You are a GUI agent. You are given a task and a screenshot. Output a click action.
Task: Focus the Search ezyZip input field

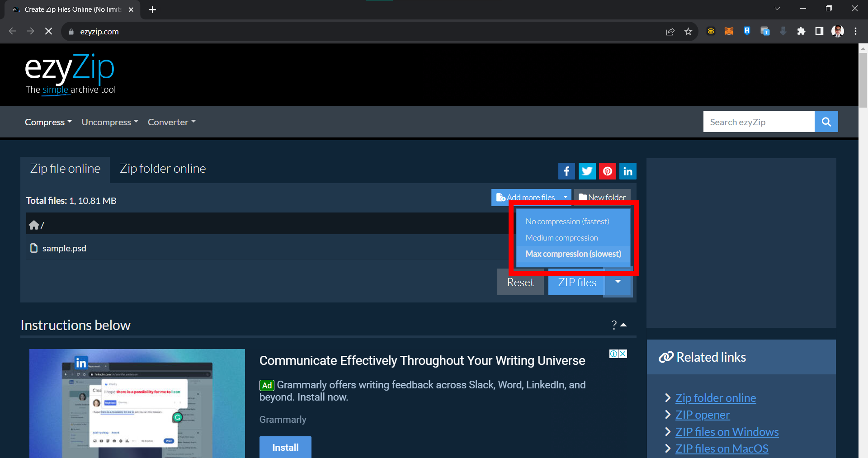point(759,122)
